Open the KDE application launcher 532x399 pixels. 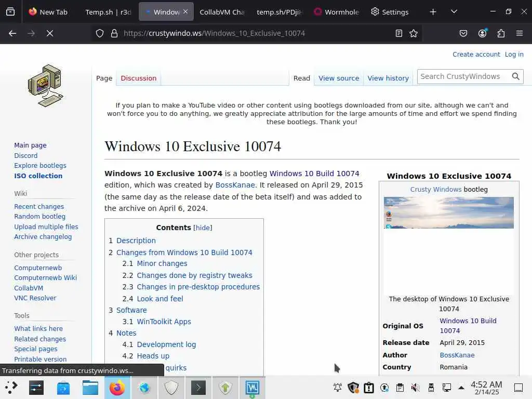coord(11,388)
